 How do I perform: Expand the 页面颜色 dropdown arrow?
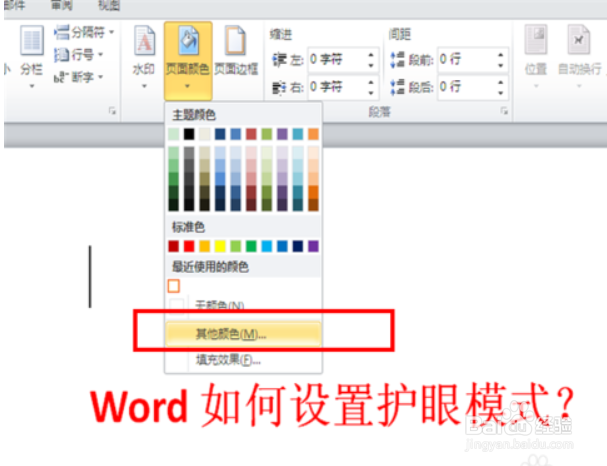click(188, 86)
